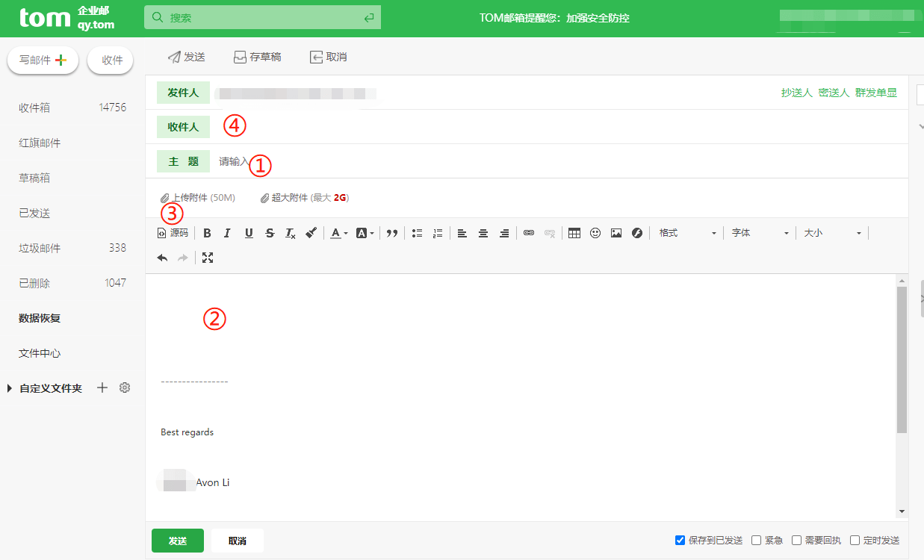Open the emoji smiley picker
The width and height of the screenshot is (924, 560).
pyautogui.click(x=595, y=233)
